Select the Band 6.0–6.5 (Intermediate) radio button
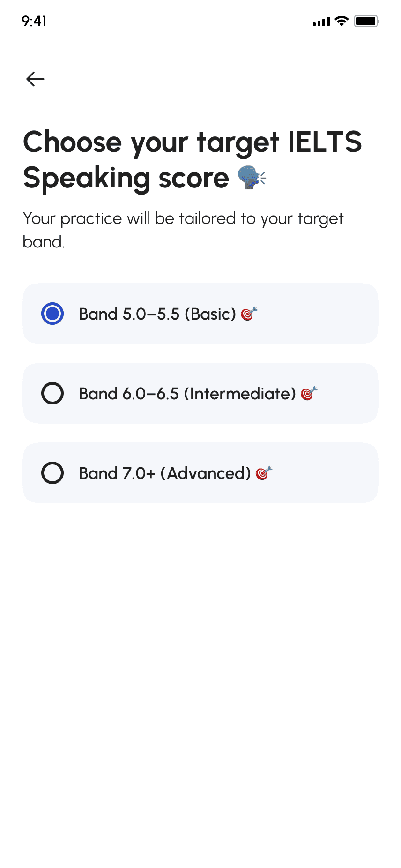Viewport: 401px width, 868px height. pyautogui.click(x=52, y=393)
